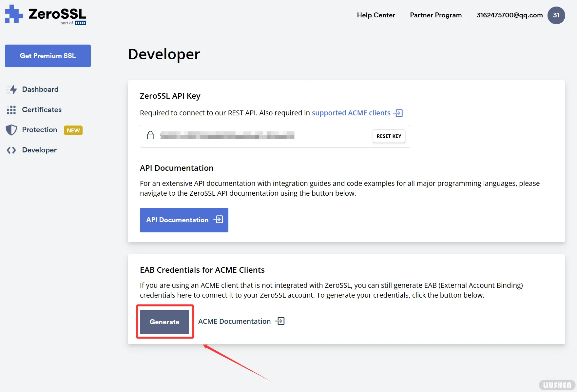Click the Developer code brackets icon
Viewport: 577px width, 392px height.
point(11,150)
